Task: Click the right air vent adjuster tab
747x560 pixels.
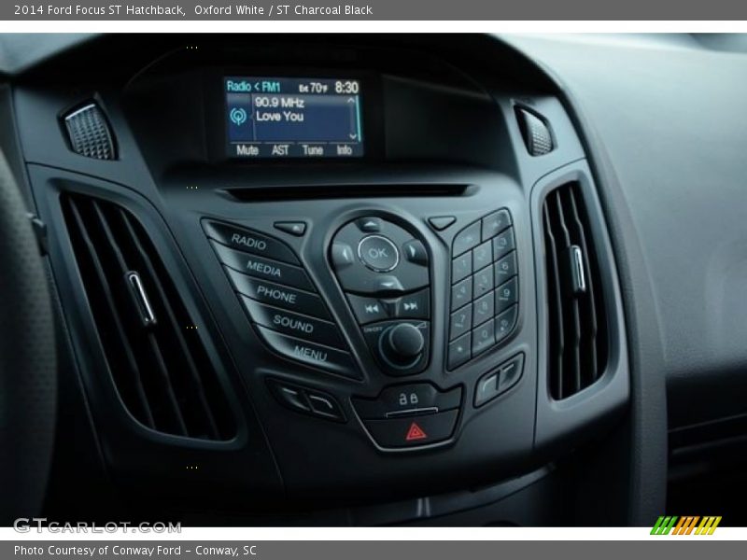Action: (x=578, y=268)
